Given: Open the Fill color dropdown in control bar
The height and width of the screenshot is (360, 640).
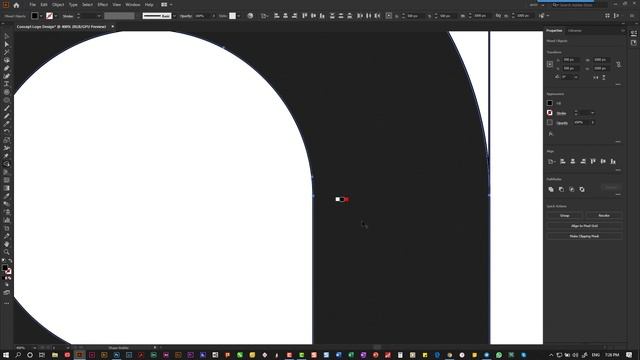Looking at the screenshot, I should tap(41, 16).
